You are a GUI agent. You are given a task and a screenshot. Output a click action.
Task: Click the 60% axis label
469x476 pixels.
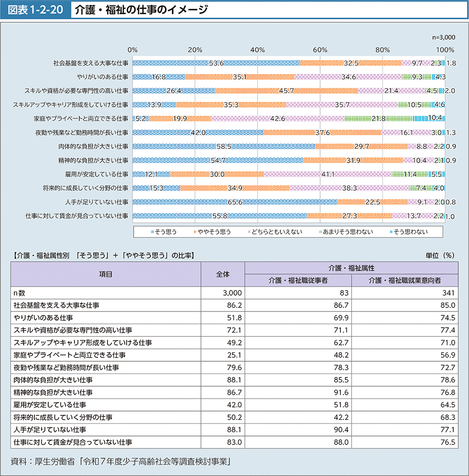click(x=320, y=50)
